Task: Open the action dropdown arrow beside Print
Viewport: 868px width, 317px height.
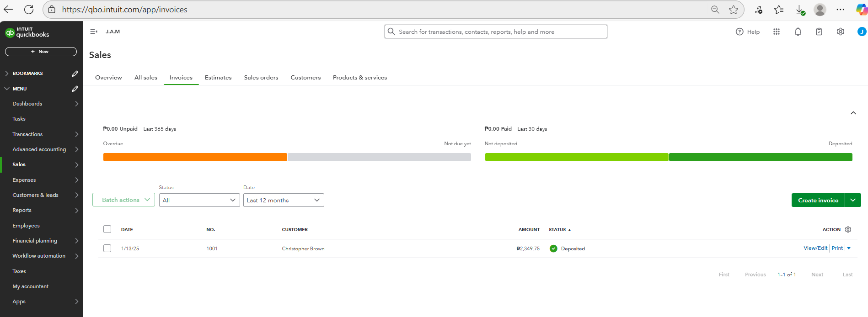Action: tap(849, 248)
